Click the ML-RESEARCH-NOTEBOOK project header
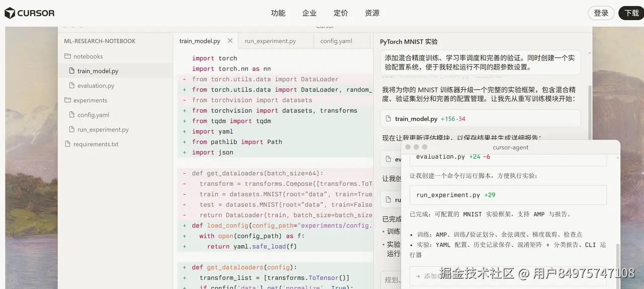The image size is (644, 289). 100,41
